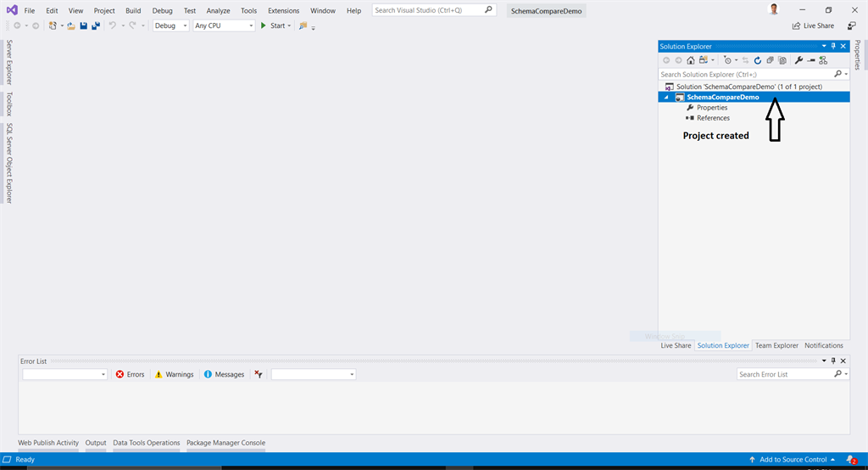The image size is (868, 470).
Task: Open Build + IntelliSense dropdown in Error List
Action: [314, 375]
